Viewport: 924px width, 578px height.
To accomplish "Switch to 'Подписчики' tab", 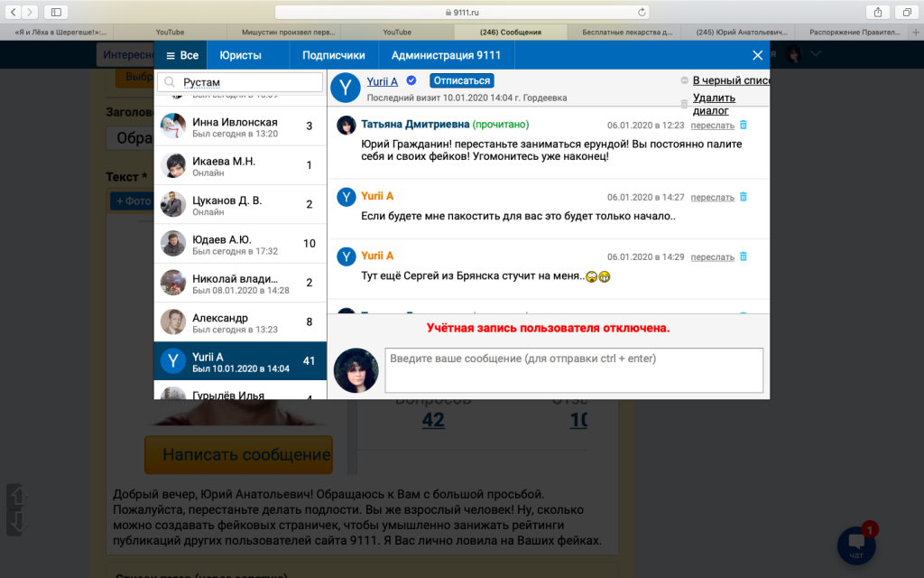I will 334,55.
